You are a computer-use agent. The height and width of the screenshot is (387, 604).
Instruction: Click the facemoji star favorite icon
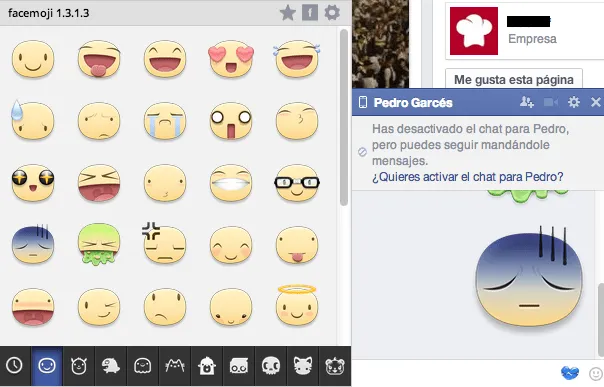pos(287,13)
